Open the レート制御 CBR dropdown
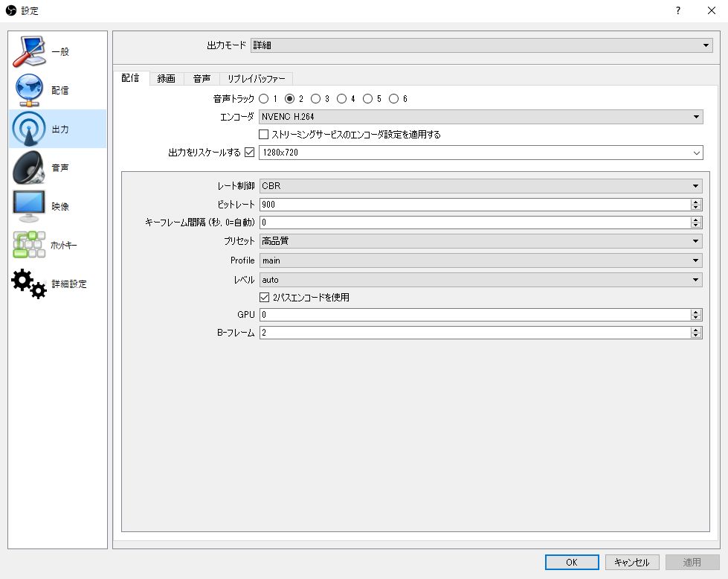Screen dimensions: 728x579 coord(480,186)
